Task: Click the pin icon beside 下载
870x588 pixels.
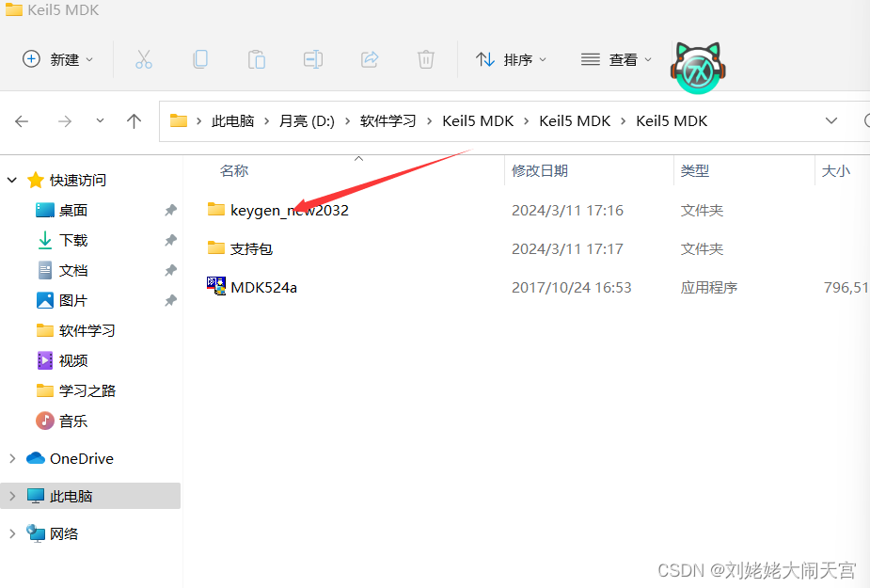Action: [x=170, y=241]
